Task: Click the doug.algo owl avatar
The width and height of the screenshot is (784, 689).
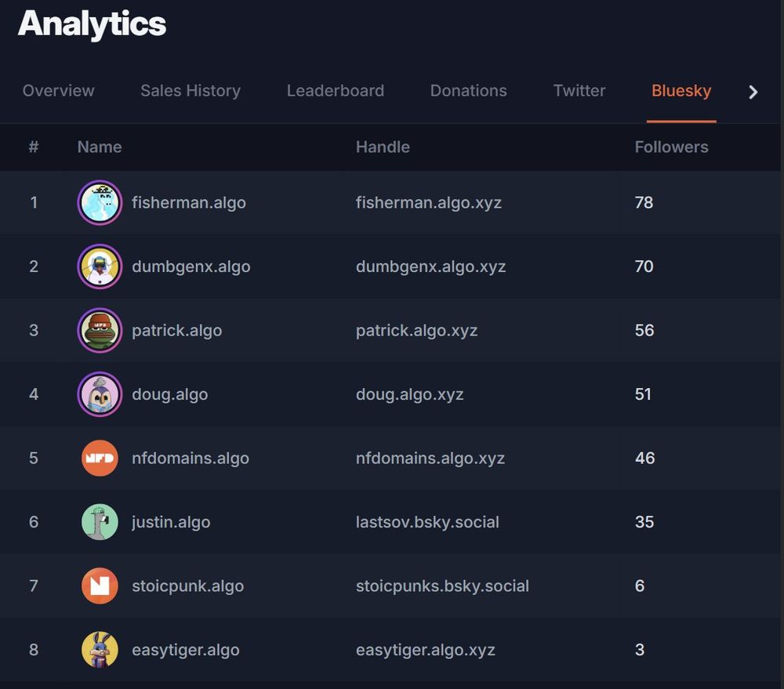Action: point(100,394)
